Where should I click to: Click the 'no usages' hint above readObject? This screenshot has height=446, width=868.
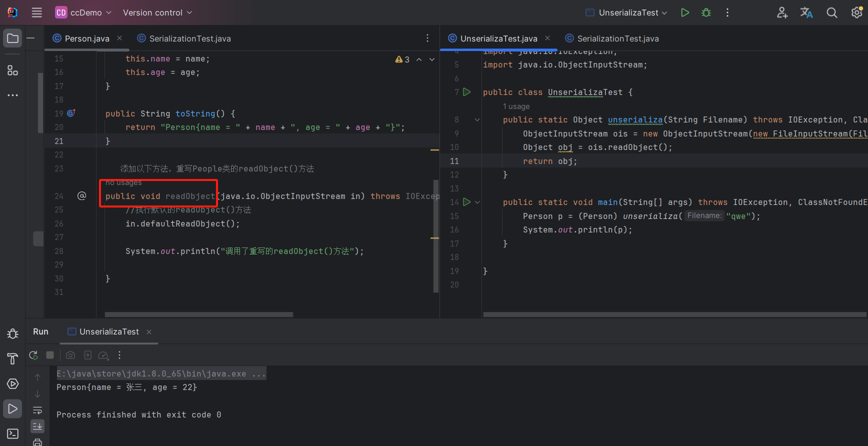click(x=123, y=182)
